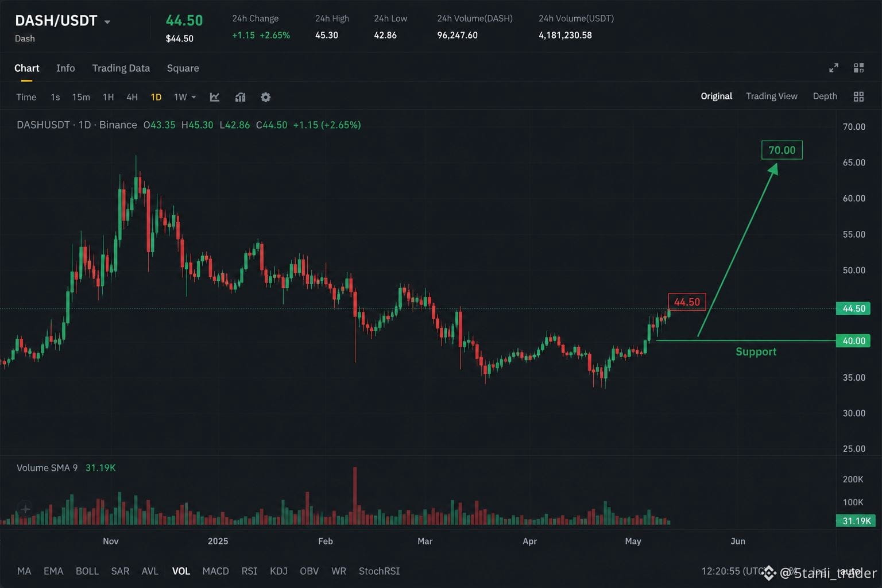
Task: Toggle the VOL indicator
Action: coord(181,571)
